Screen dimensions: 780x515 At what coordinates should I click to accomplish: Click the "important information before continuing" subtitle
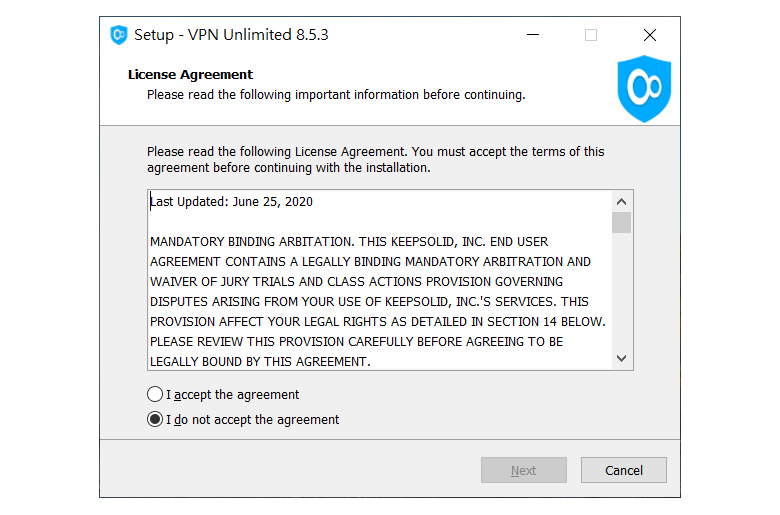(x=410, y=95)
